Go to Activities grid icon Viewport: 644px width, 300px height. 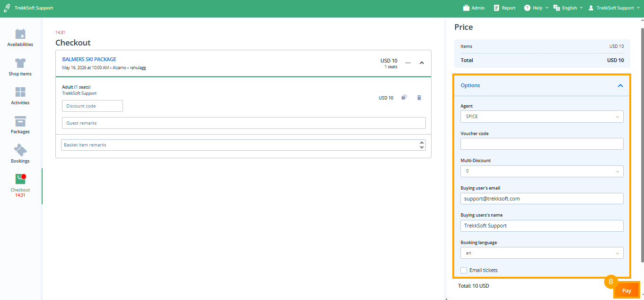pyautogui.click(x=20, y=92)
